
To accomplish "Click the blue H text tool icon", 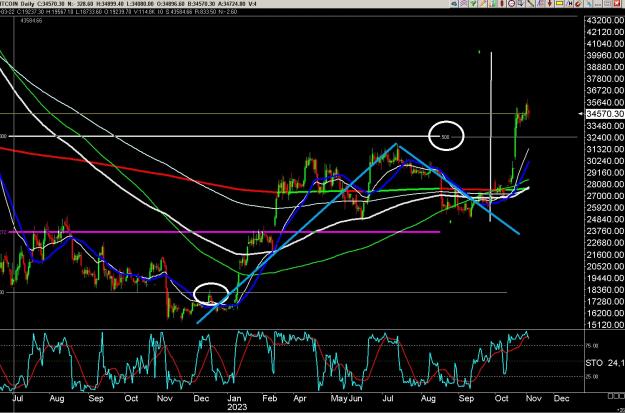I will pyautogui.click(x=569, y=4).
